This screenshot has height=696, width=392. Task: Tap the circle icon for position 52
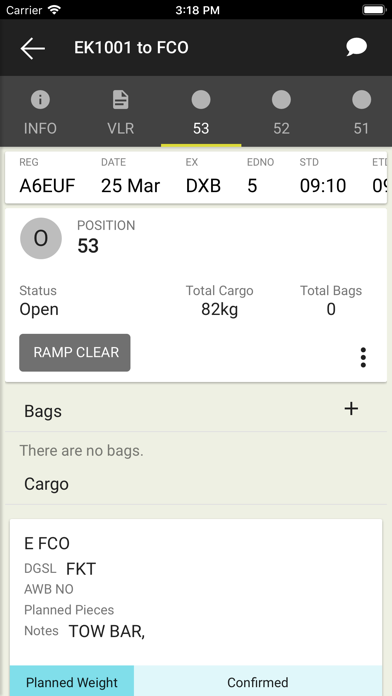click(x=281, y=100)
